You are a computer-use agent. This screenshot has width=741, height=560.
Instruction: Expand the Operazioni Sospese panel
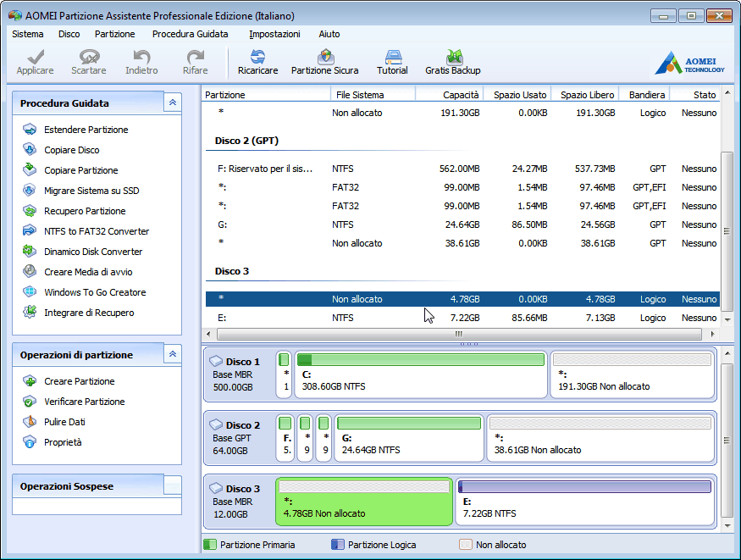tap(172, 486)
